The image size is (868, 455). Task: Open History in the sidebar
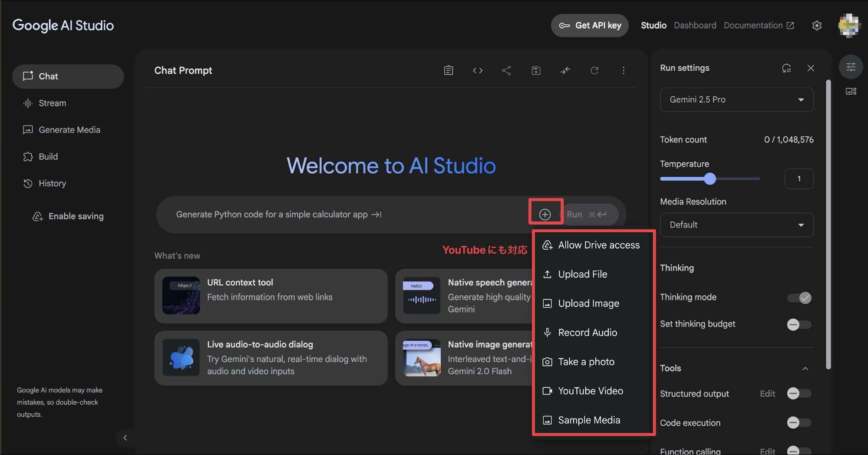pos(68,183)
